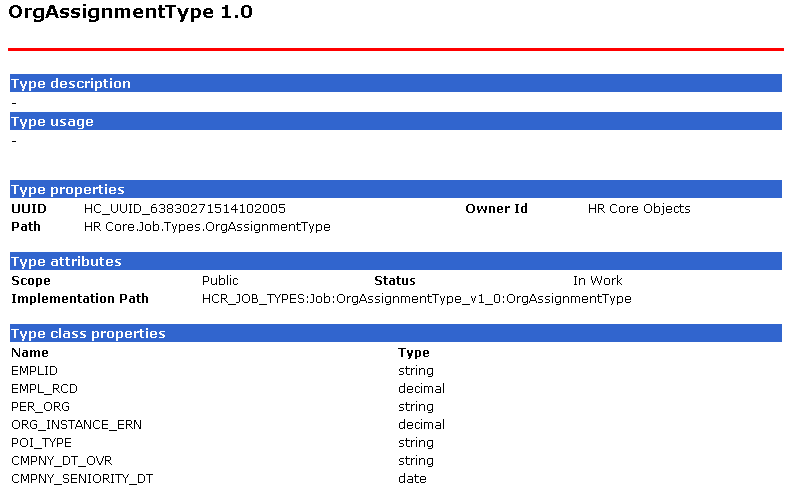This screenshot has height=488, width=788.
Task: Click the Type usage section header
Action: coord(396,121)
